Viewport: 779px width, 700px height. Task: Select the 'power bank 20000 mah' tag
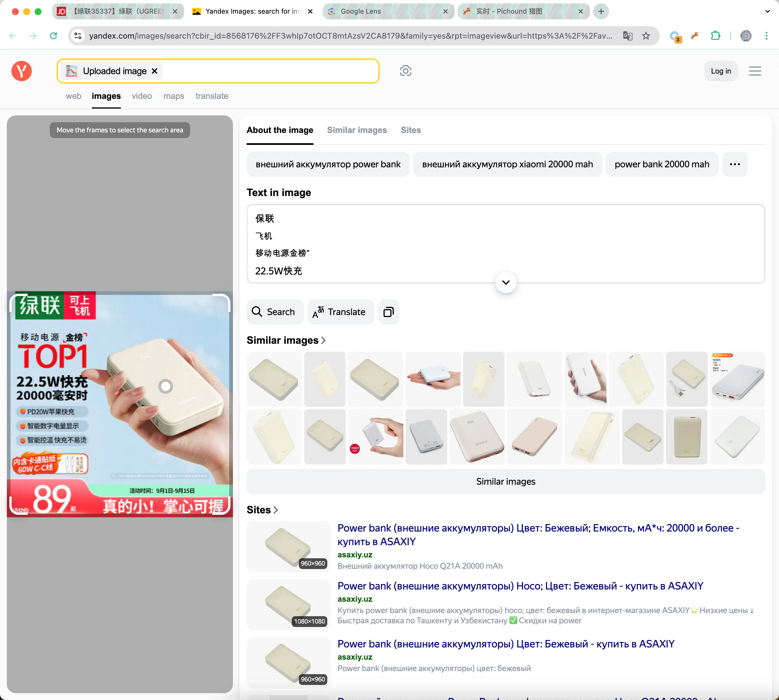[x=662, y=164]
